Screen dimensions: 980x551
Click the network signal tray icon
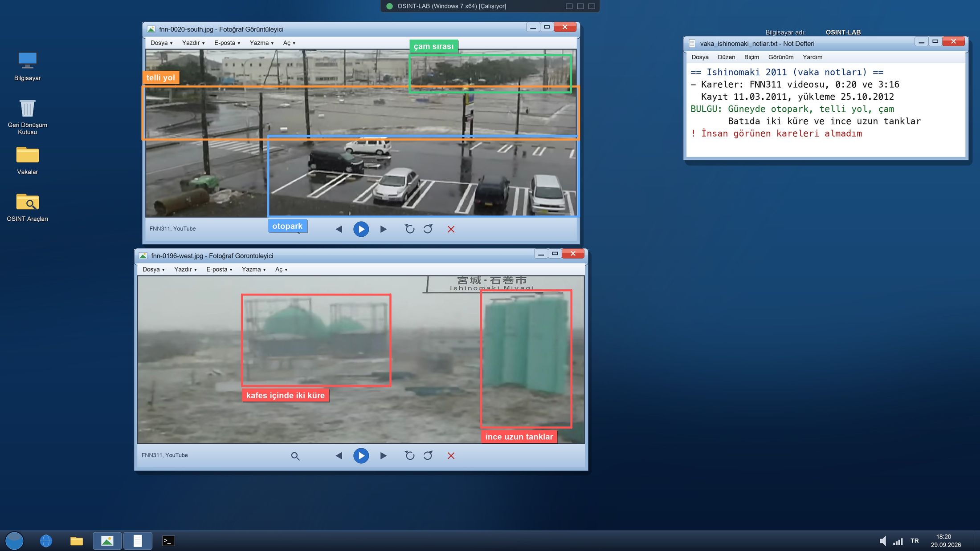898,541
